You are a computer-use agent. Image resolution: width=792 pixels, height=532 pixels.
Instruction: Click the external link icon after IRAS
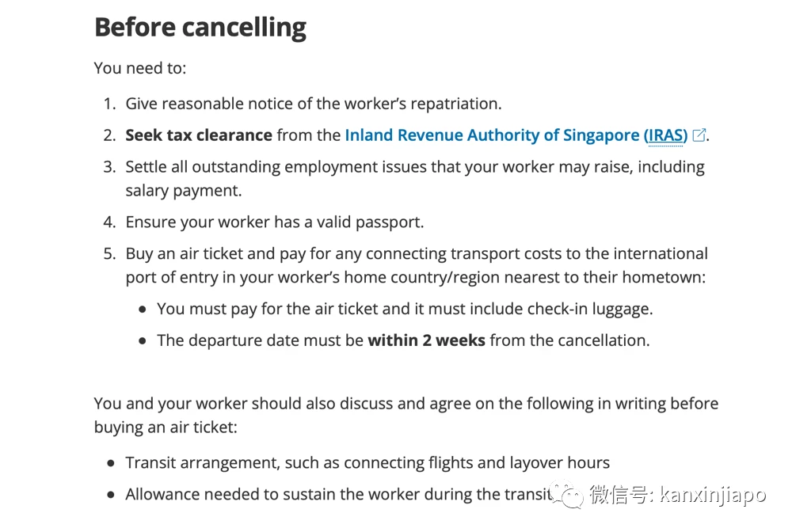(x=699, y=135)
